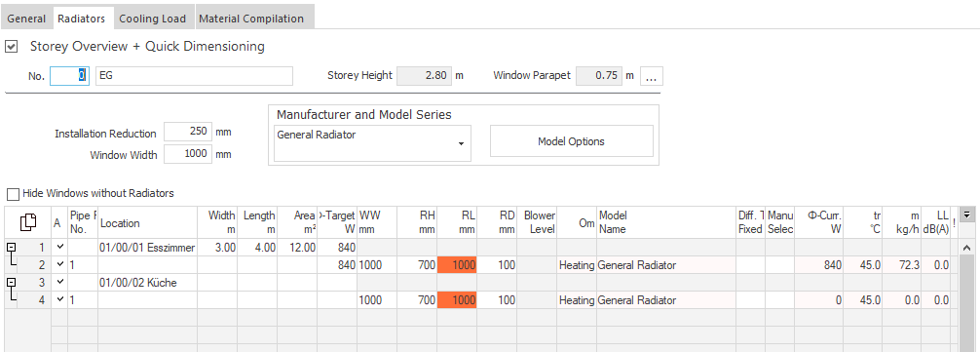Toggle the A column checkmark in row 1
The height and width of the screenshot is (352, 980).
(60, 247)
